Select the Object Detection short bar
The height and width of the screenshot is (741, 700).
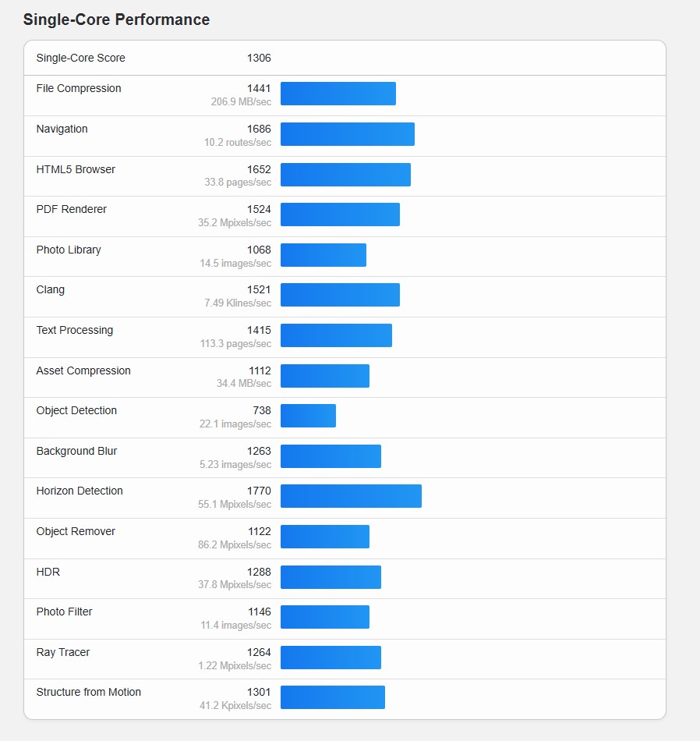[309, 416]
